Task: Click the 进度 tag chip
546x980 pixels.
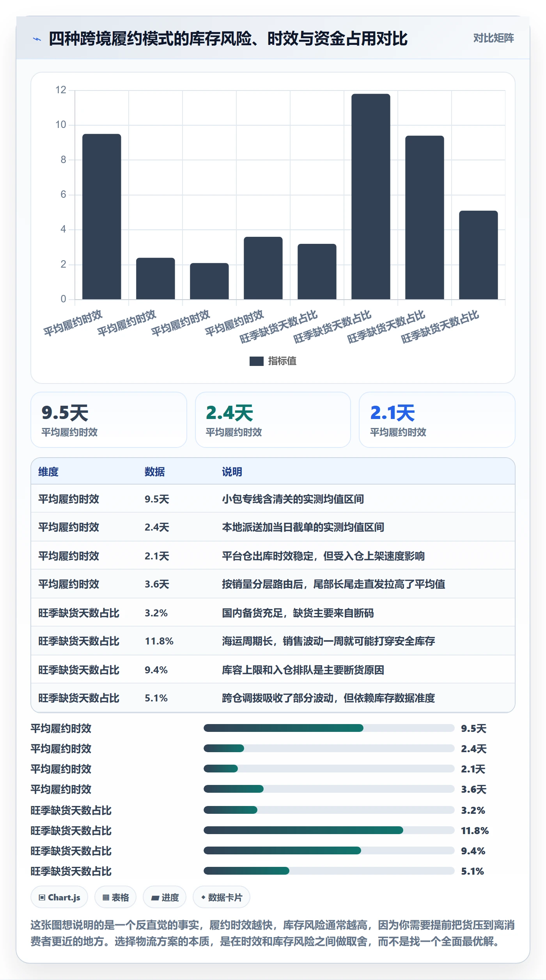Action: click(x=165, y=897)
